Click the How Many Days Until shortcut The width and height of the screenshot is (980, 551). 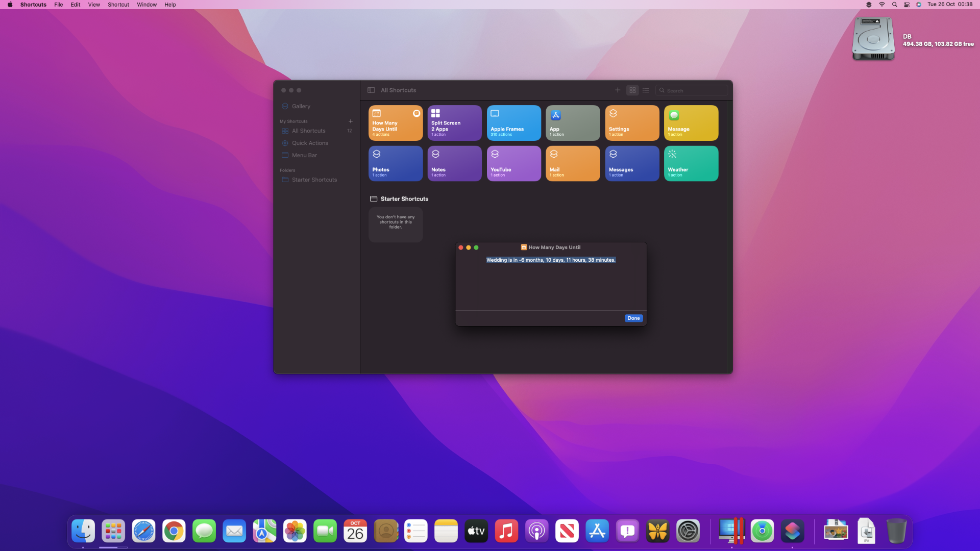pyautogui.click(x=395, y=122)
